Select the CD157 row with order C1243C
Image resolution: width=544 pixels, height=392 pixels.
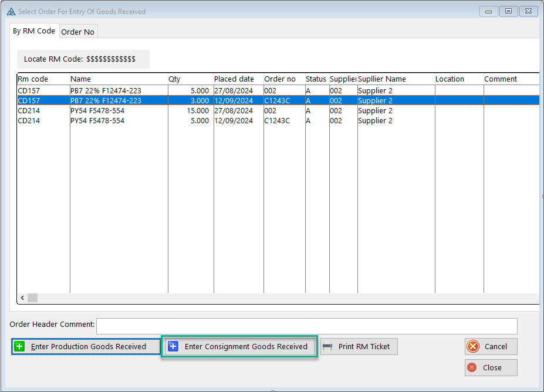pos(278,100)
